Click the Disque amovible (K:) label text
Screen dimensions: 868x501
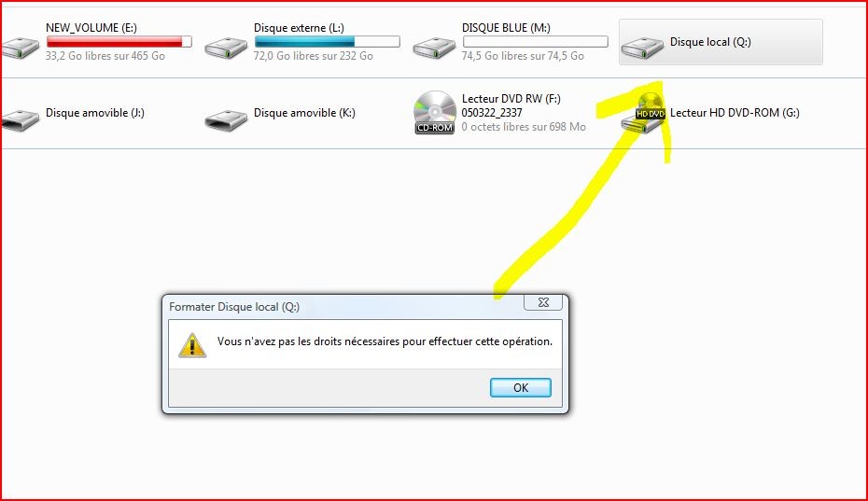point(304,113)
